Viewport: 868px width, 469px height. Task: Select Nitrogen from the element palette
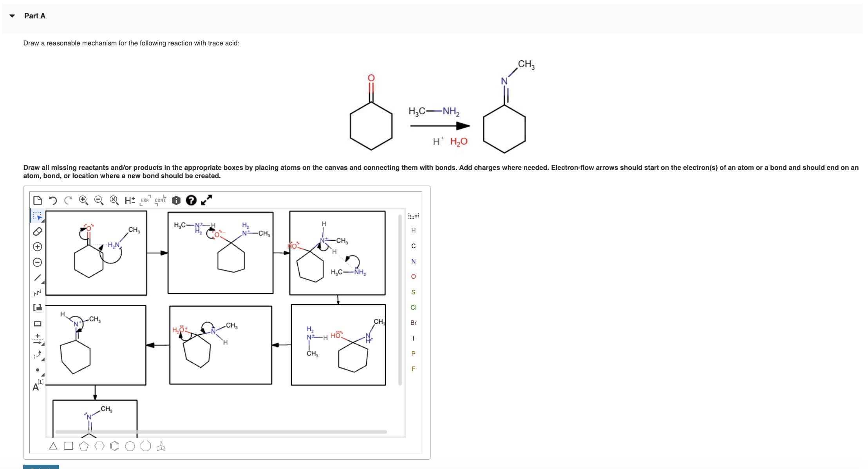tap(413, 262)
